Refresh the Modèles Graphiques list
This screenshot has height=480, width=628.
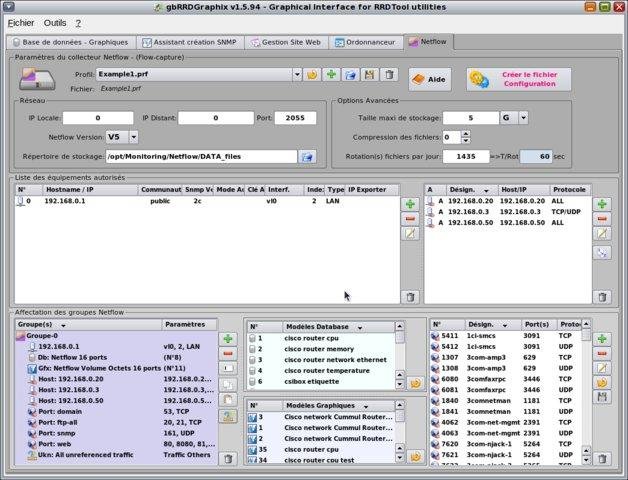tap(416, 456)
